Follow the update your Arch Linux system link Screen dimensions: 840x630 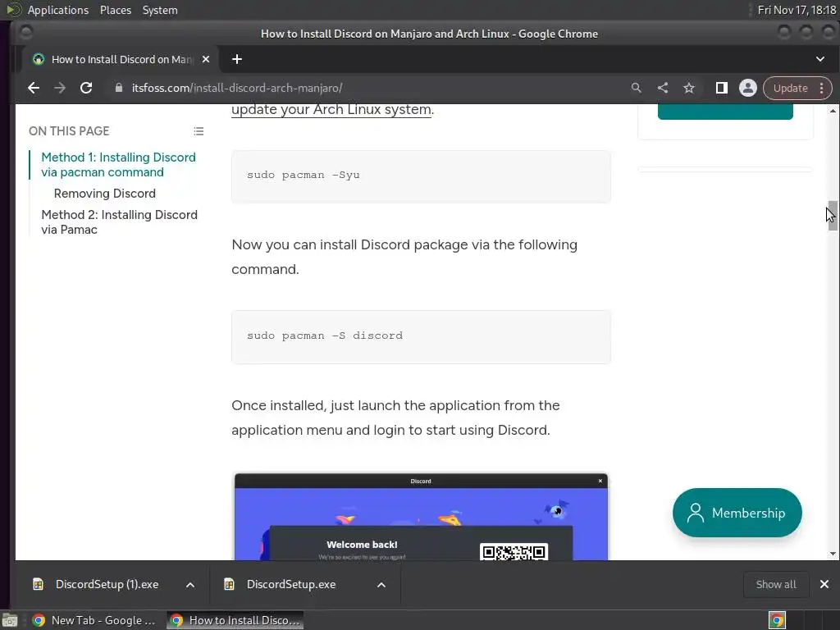331,109
